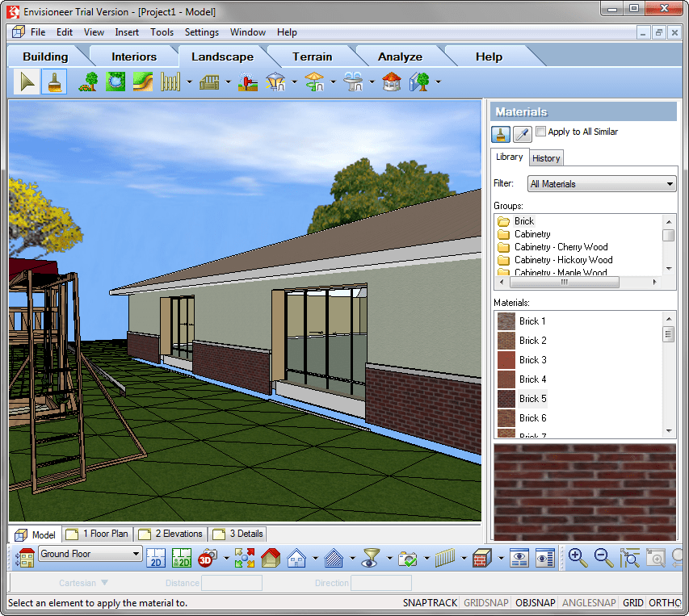This screenshot has width=689, height=616.
Task: Pick the fence tool
Action: point(170,82)
